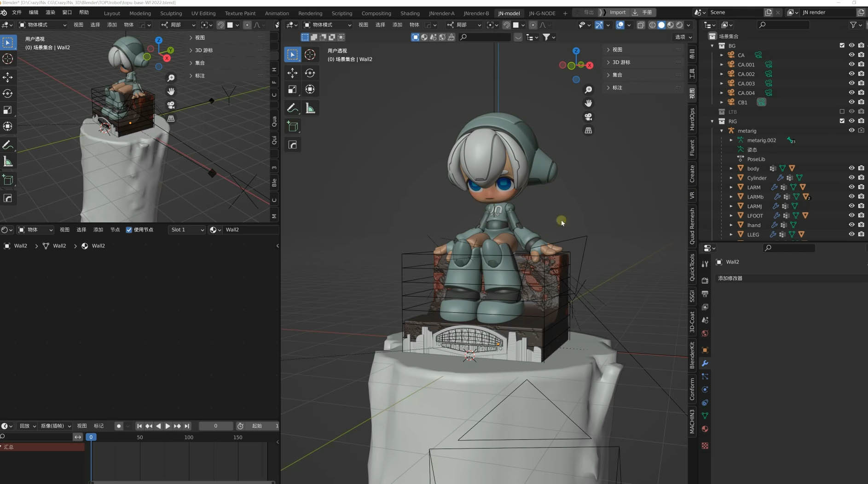Select the Move tool in left viewport
The width and height of the screenshot is (868, 484).
click(x=8, y=77)
